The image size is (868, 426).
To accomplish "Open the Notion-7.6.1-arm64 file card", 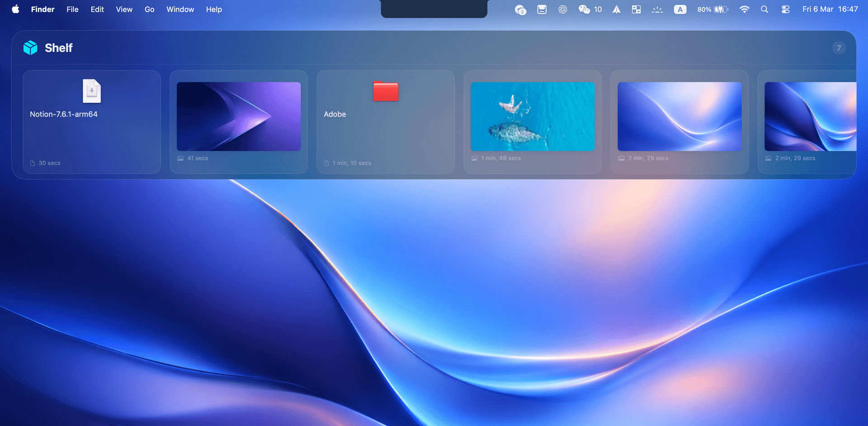I will pyautogui.click(x=92, y=122).
